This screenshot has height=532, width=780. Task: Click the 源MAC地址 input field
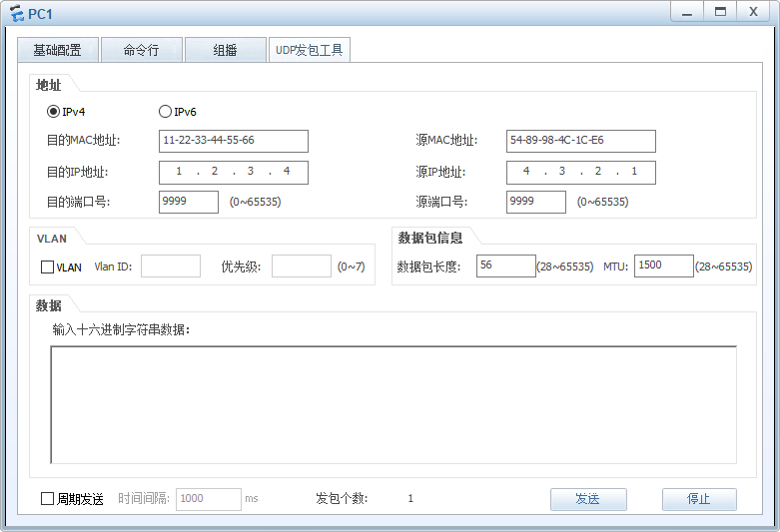[580, 141]
